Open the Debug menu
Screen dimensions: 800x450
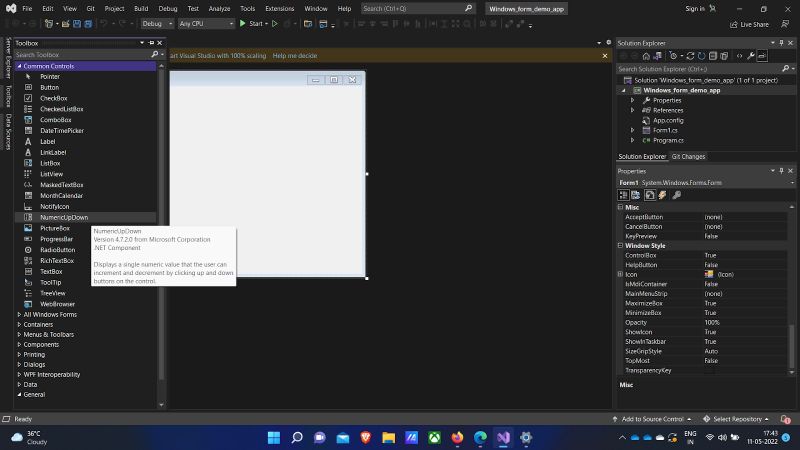tap(167, 9)
